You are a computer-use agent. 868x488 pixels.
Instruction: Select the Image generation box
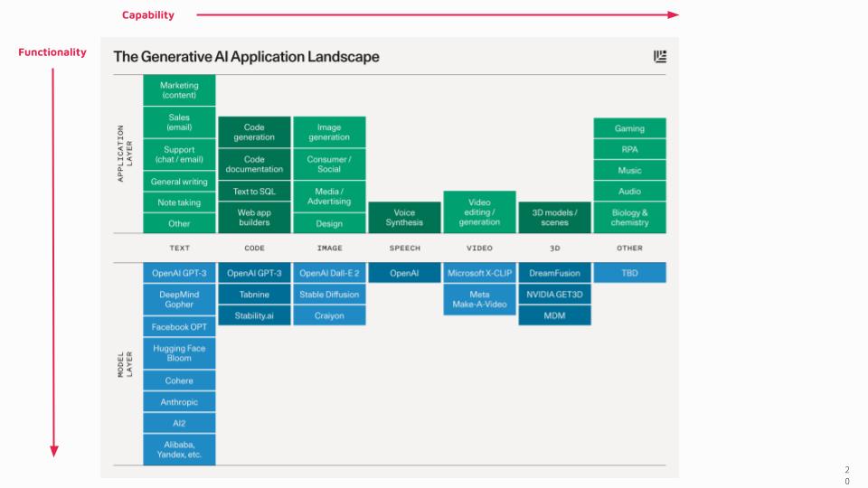point(329,132)
